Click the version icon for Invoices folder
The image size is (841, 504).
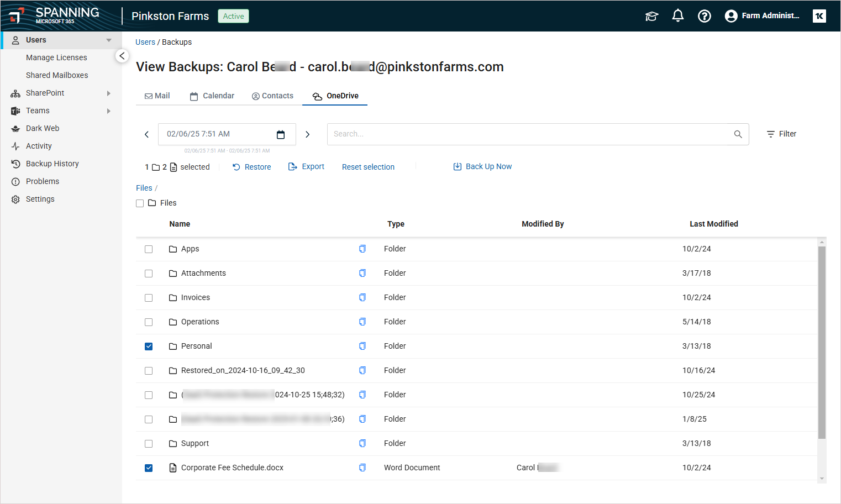(362, 297)
